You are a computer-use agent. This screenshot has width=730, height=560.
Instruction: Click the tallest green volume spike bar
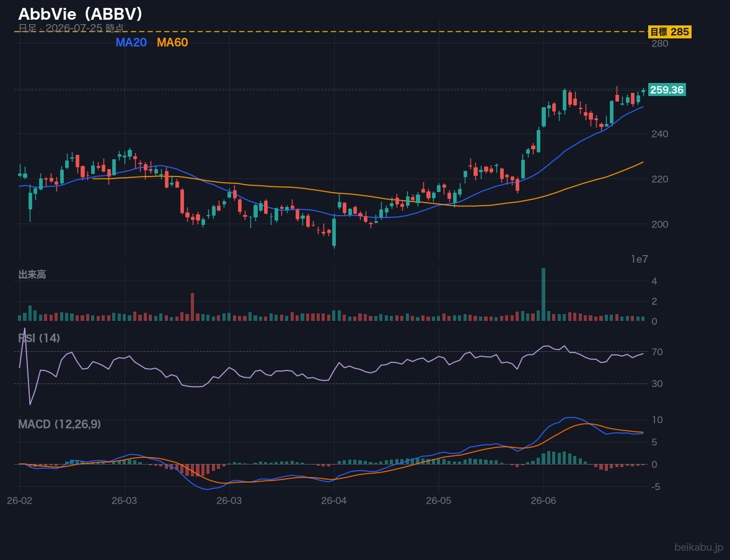tap(543, 294)
